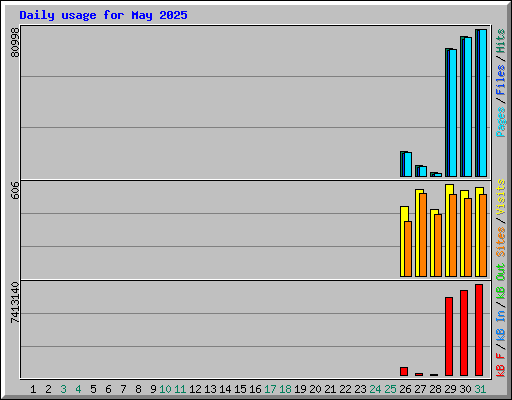Click the day 31 cyan pages bar
The height and width of the screenshot is (400, 512).
click(x=483, y=103)
